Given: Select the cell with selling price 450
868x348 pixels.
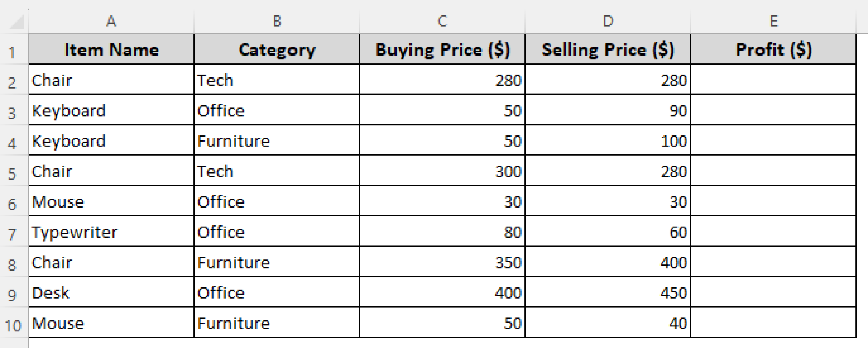Looking at the screenshot, I should (x=609, y=292).
